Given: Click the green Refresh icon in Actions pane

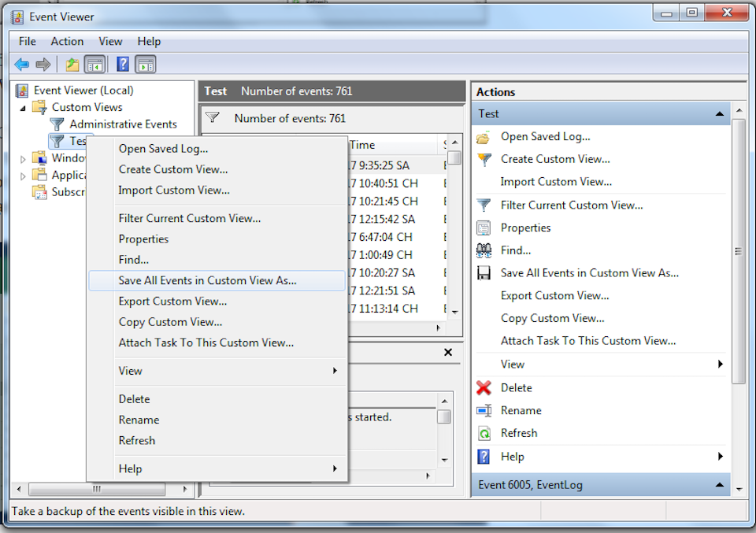Looking at the screenshot, I should 484,433.
